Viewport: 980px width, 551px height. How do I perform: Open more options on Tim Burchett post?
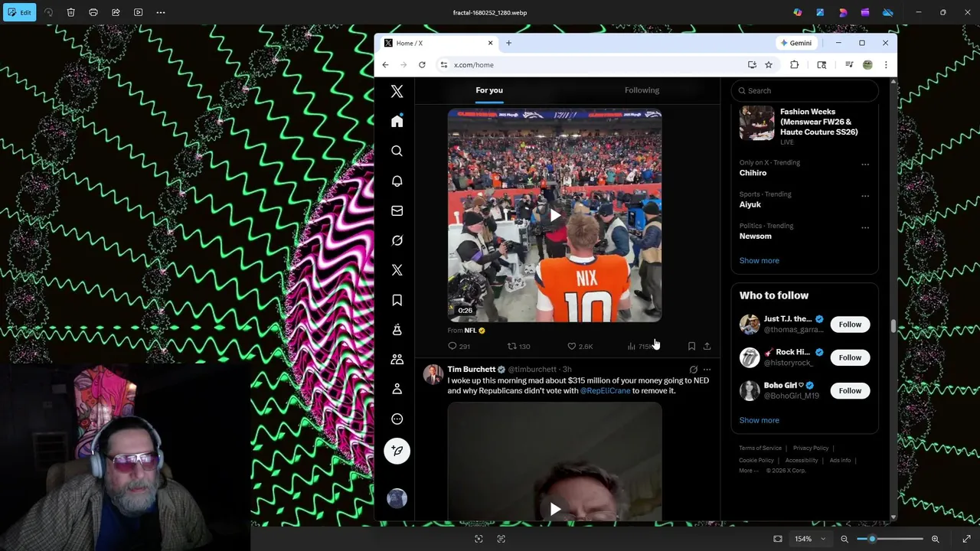(x=707, y=370)
